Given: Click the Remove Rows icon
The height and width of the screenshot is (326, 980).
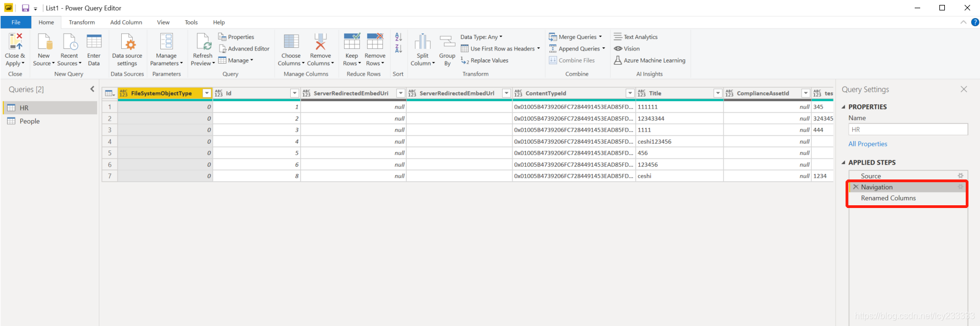Looking at the screenshot, I should click(x=375, y=42).
